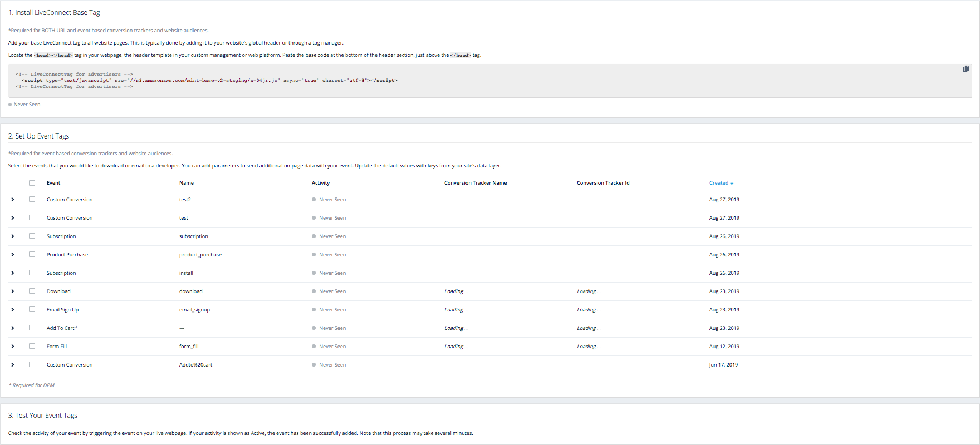The height and width of the screenshot is (445, 980).
Task: Click Loading tracker name in Form Fill row
Action: point(454,347)
